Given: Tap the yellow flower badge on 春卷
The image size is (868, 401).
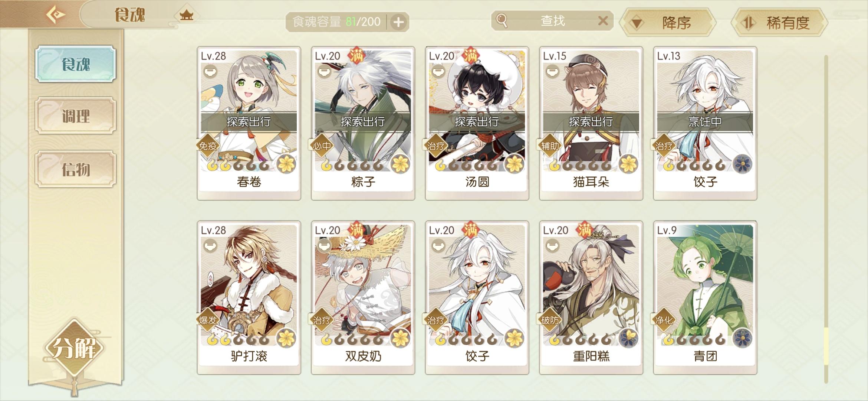Looking at the screenshot, I should click(x=286, y=164).
